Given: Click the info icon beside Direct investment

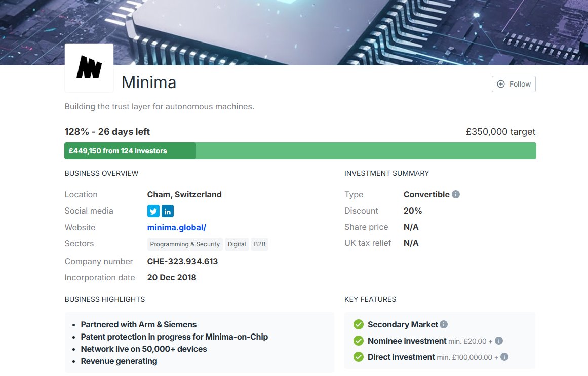Looking at the screenshot, I should click(x=504, y=356).
